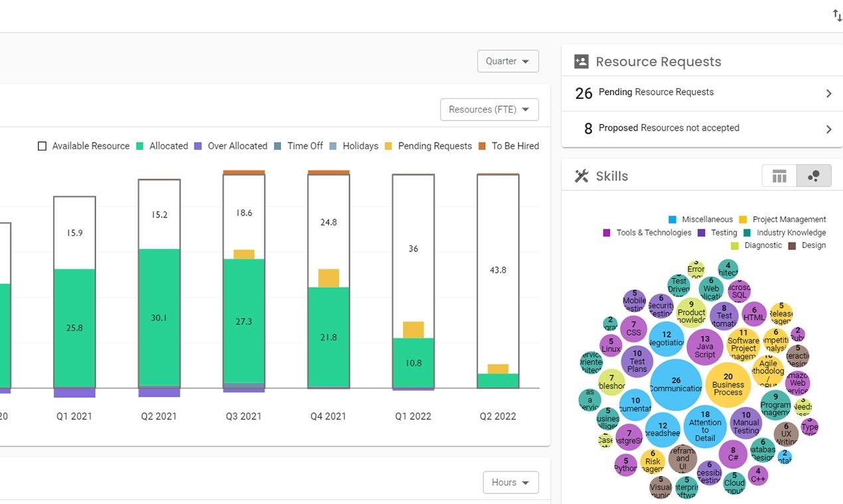Toggle the Pending Requests legend item

427,146
